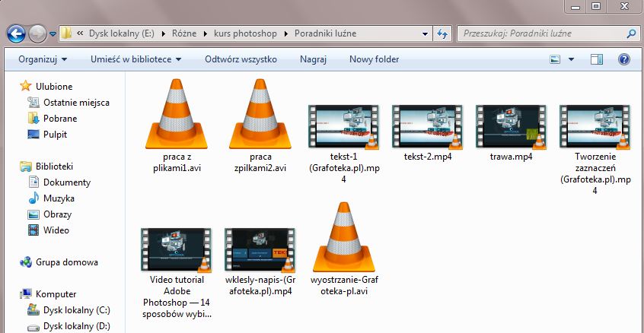Select the trawa.mp4 video thumbnail
Image resolution: width=644 pixels, height=333 pixels.
coord(512,127)
